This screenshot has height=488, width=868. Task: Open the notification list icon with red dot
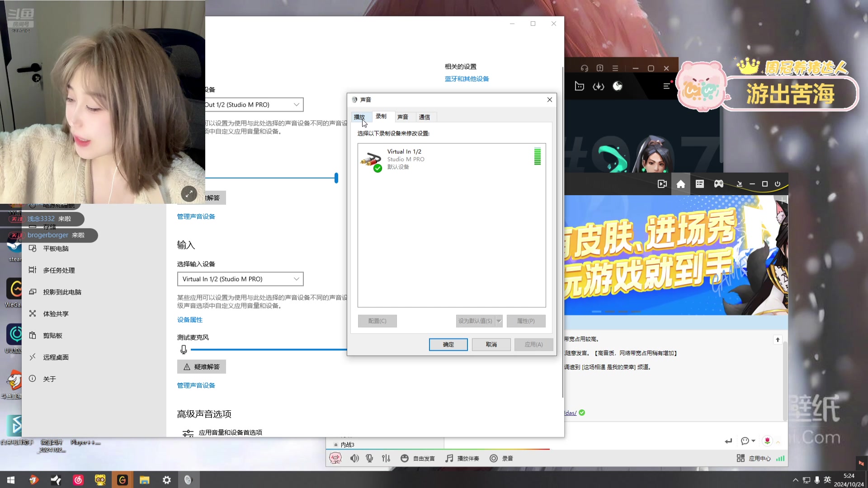point(667,86)
